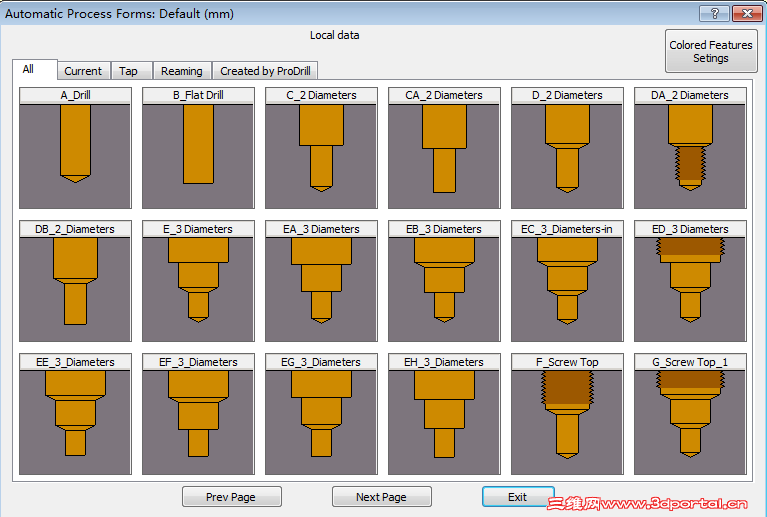
Task: Select the EF_3_Diameters hole form
Action: 198,414
